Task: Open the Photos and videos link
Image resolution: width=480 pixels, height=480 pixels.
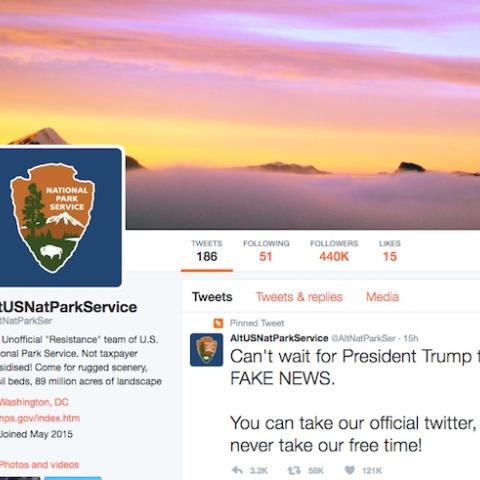Action: coord(39,464)
